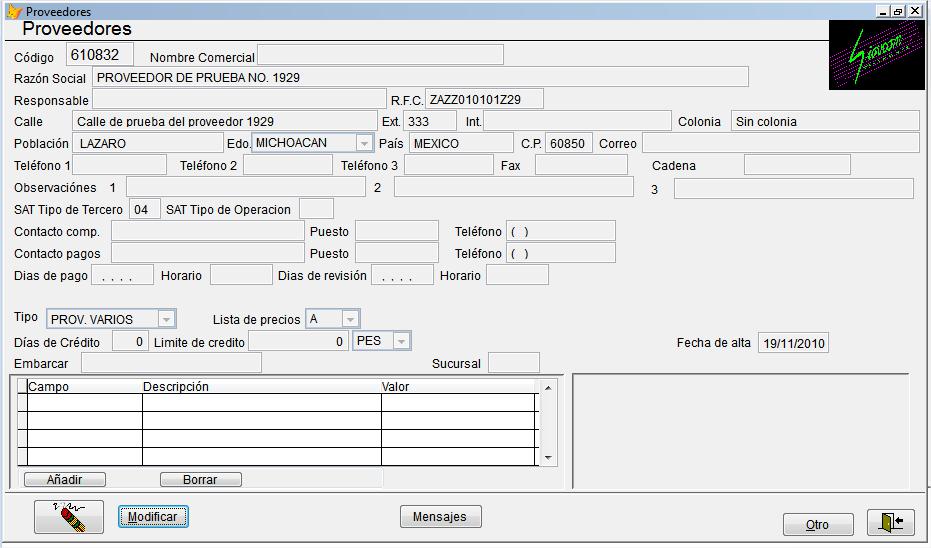Screen dimensions: 931x548
Task: Expand the Edo. MICHOACAN state dropdown
Action: tap(364, 143)
